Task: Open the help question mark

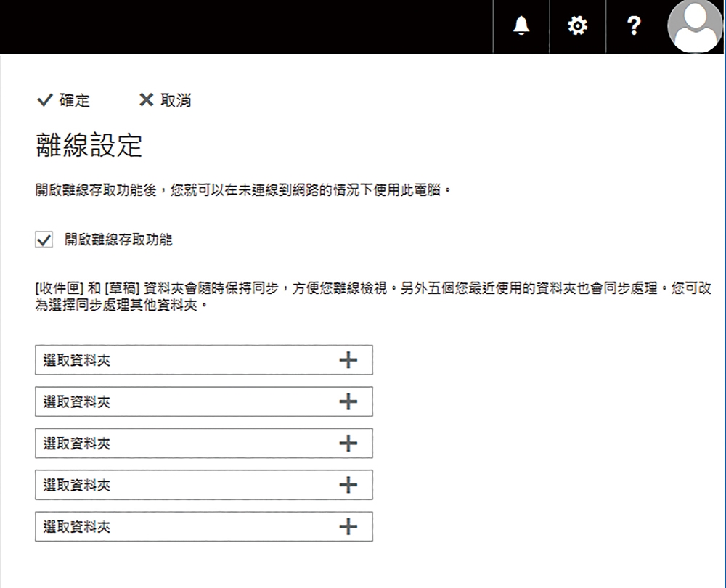Action: pyautogui.click(x=634, y=26)
